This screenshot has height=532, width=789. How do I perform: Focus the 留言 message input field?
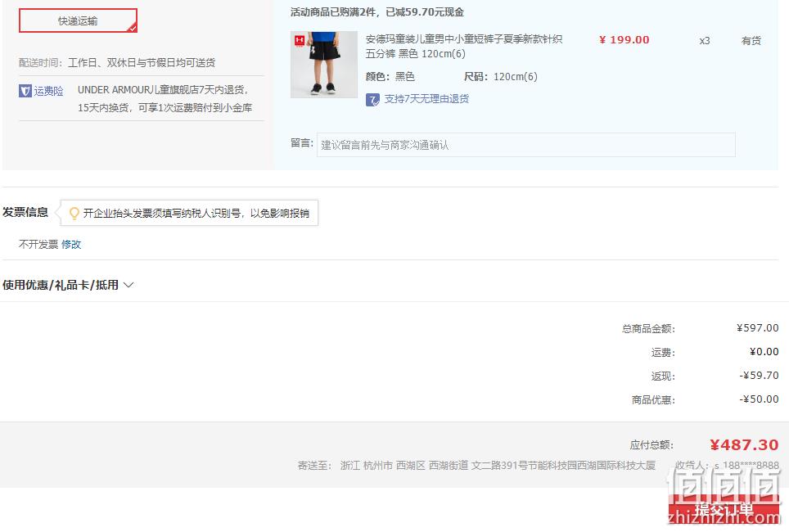point(525,145)
